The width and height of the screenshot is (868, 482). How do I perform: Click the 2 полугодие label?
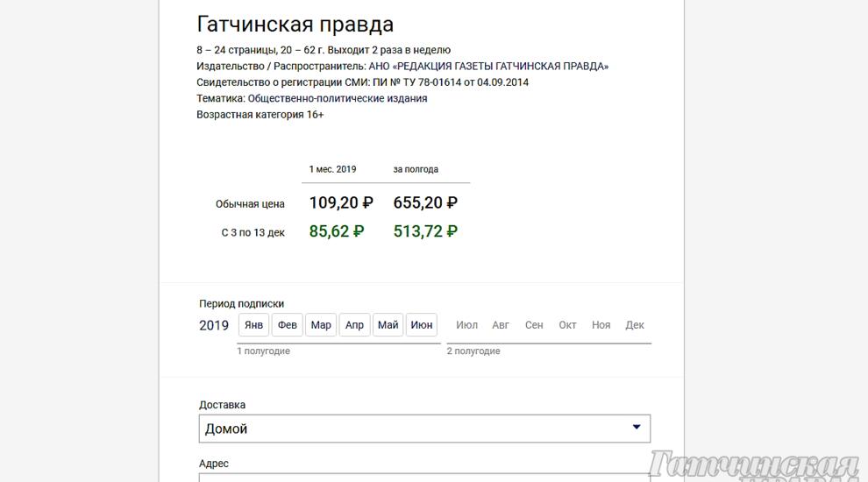tap(473, 351)
